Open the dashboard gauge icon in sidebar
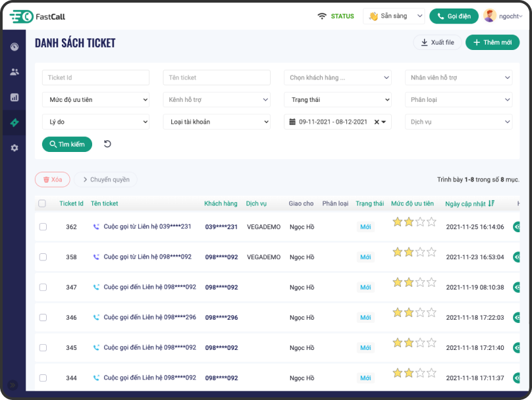The width and height of the screenshot is (532, 400). [14, 47]
